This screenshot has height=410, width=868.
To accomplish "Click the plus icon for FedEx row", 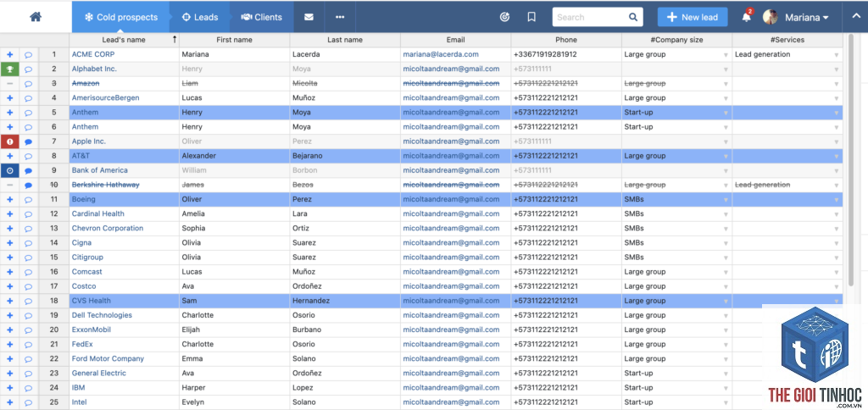I will click(9, 344).
